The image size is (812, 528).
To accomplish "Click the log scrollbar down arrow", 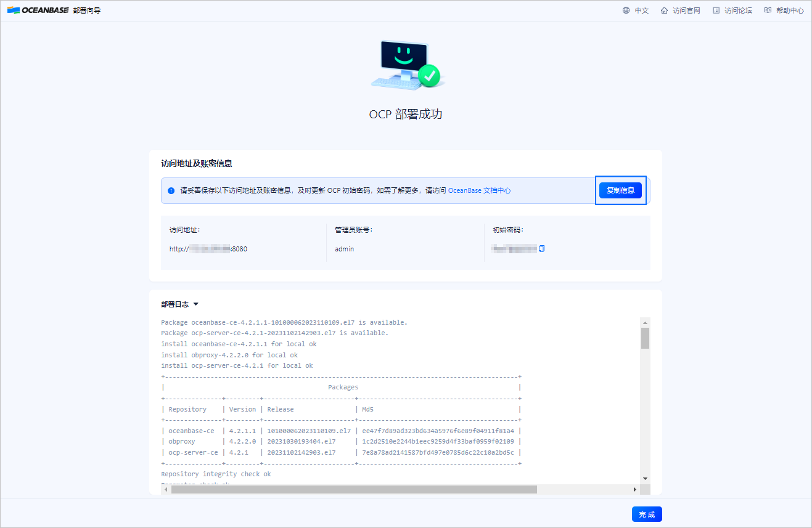I will coord(645,479).
